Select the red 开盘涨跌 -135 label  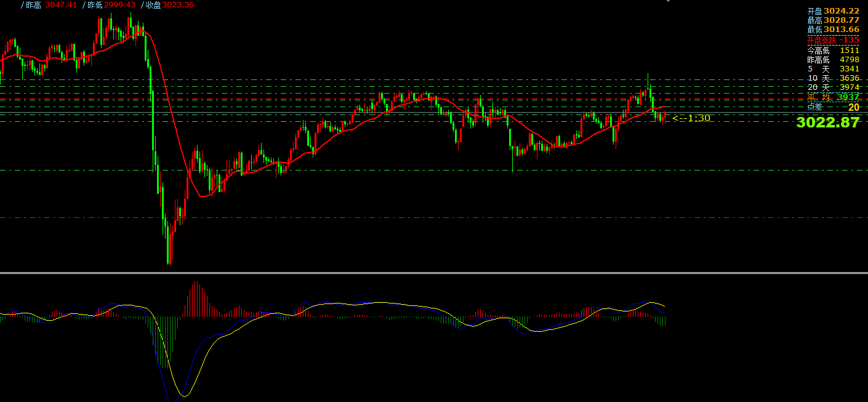pyautogui.click(x=833, y=39)
